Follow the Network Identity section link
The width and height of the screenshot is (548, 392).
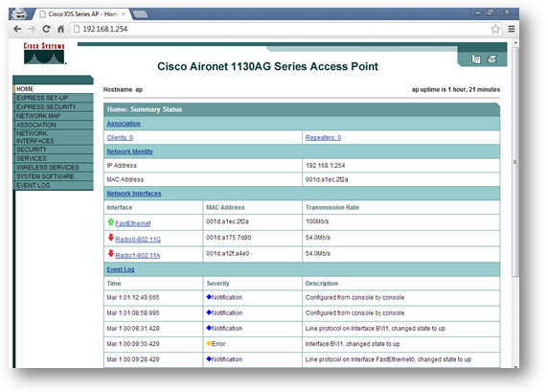[129, 151]
